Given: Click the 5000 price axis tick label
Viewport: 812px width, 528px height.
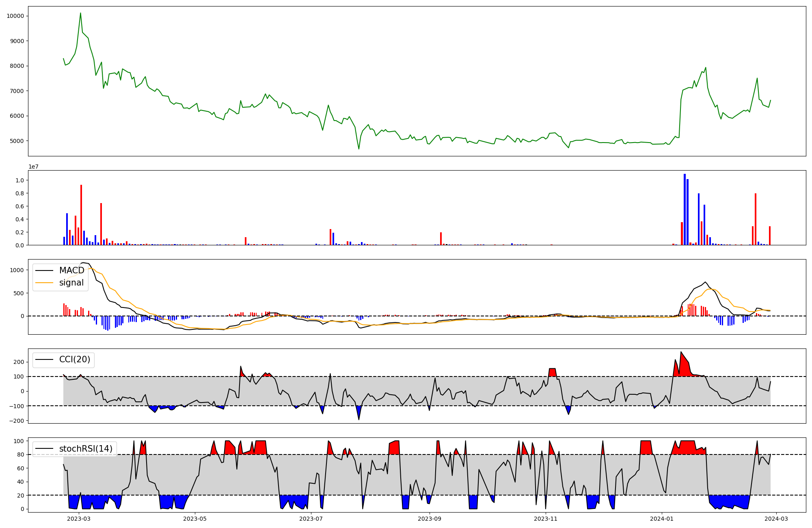Looking at the screenshot, I should pyautogui.click(x=17, y=141).
